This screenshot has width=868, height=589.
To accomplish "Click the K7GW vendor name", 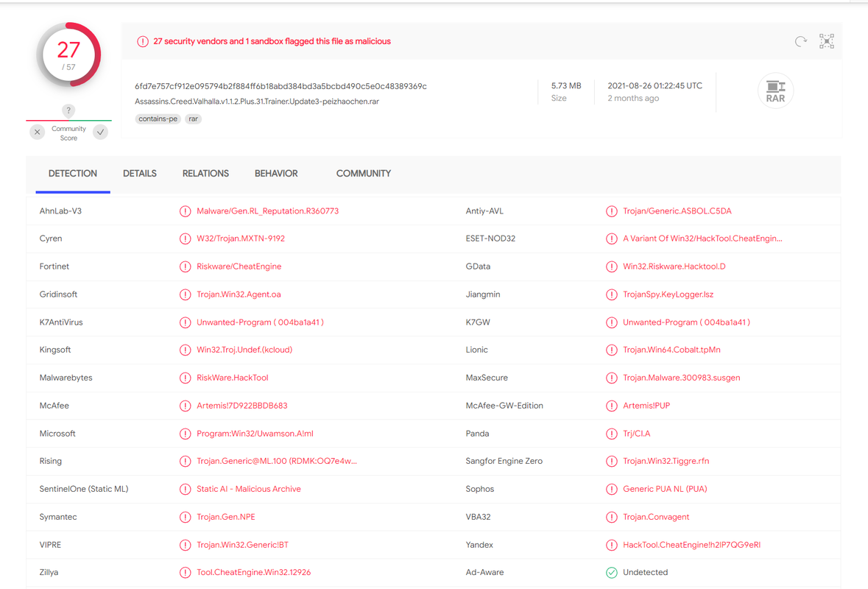I will [478, 322].
